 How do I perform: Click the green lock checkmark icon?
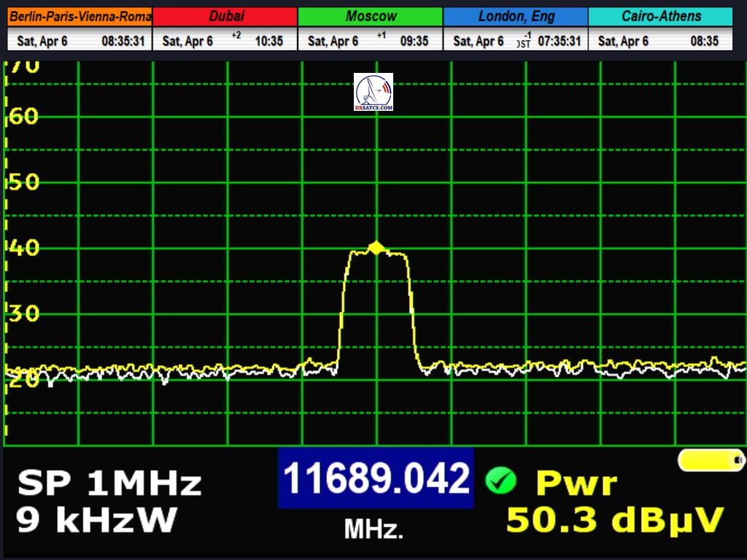pos(500,481)
